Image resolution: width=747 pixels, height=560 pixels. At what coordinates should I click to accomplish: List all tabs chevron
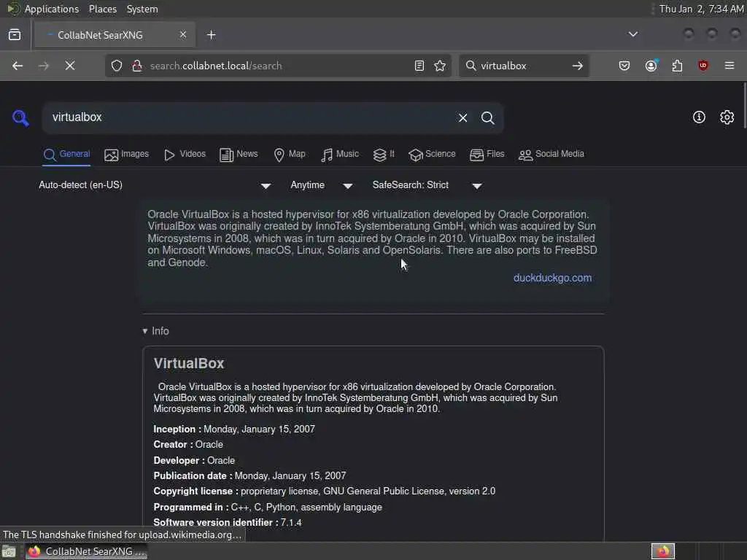point(633,34)
